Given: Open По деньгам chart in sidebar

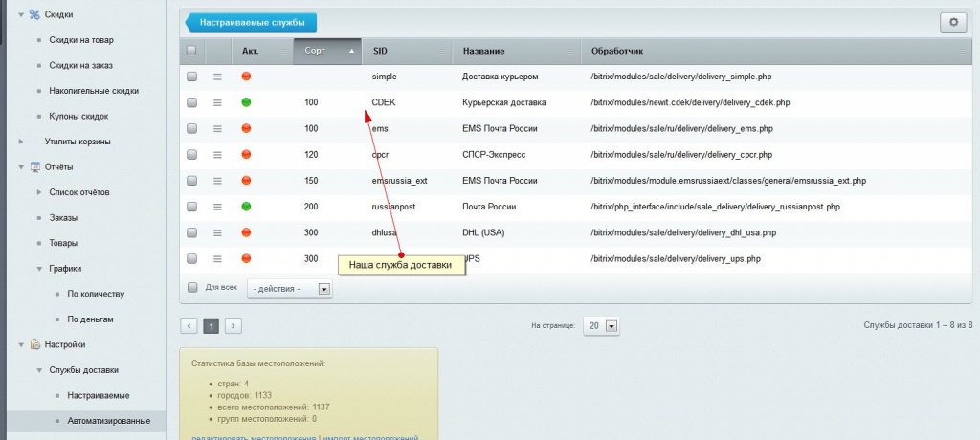Looking at the screenshot, I should (91, 319).
